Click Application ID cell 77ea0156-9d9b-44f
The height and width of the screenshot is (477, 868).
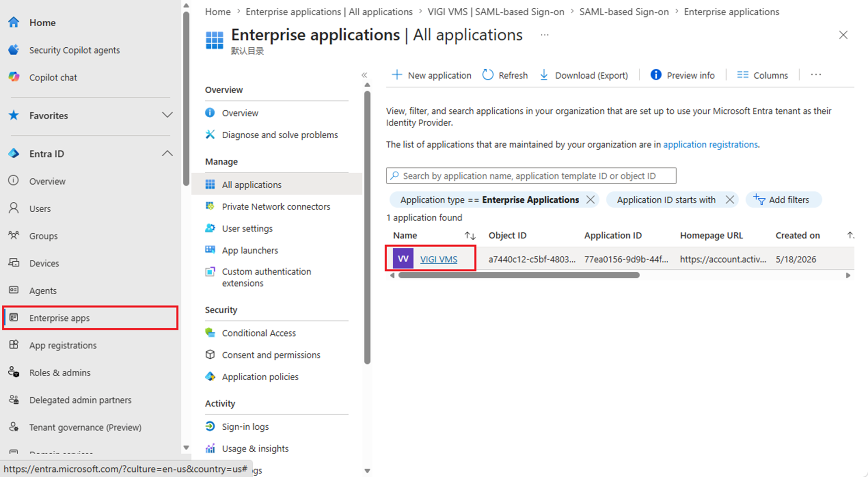tap(626, 259)
